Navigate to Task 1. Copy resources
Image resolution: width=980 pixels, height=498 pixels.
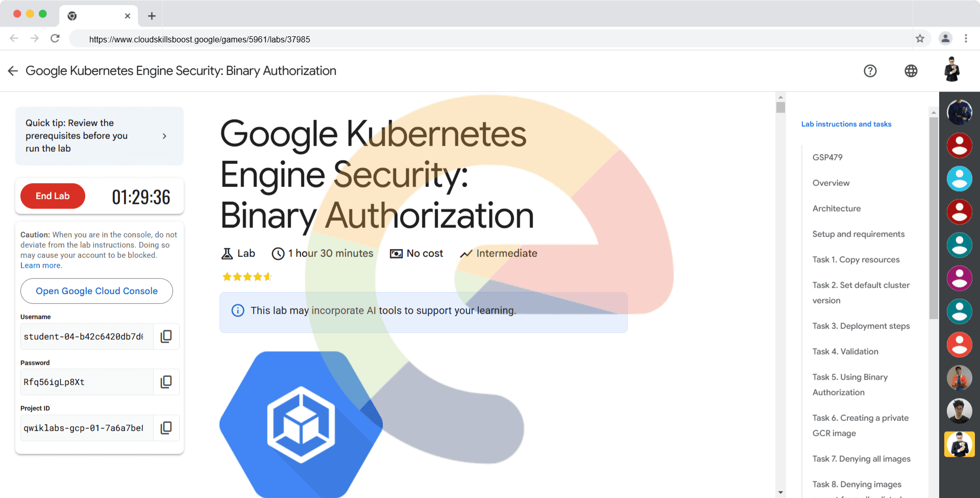pyautogui.click(x=855, y=259)
